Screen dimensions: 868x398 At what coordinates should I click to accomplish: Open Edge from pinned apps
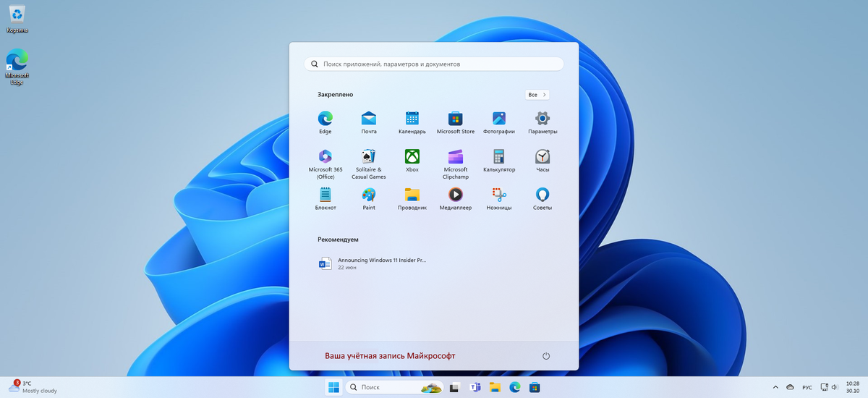click(x=325, y=122)
